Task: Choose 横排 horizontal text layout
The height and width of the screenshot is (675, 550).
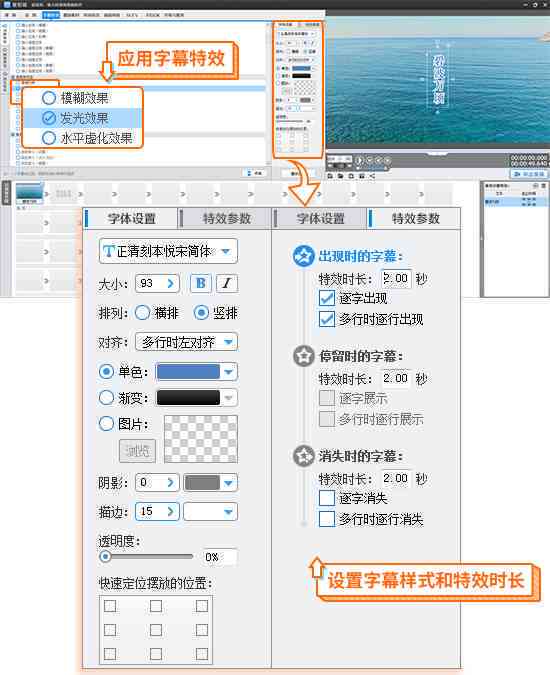Action: (x=142, y=313)
